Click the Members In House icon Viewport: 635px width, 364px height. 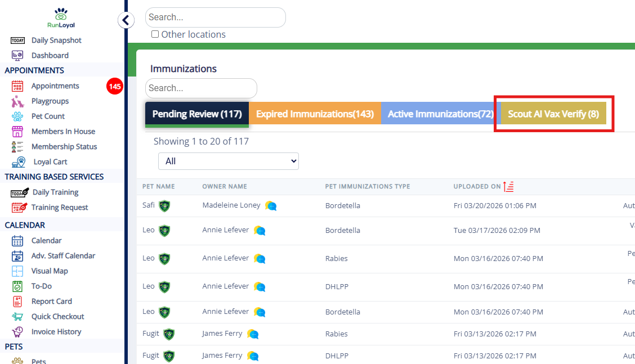[17, 132]
